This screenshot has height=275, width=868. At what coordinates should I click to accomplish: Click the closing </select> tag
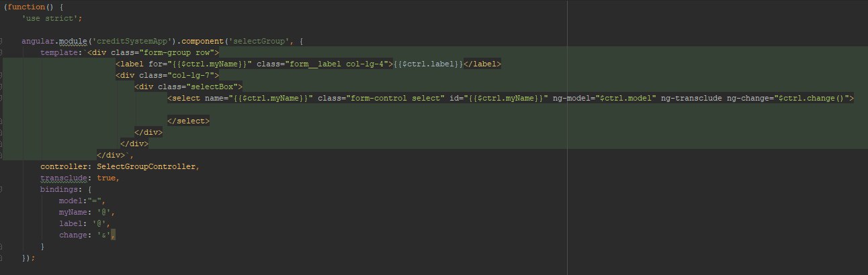pyautogui.click(x=188, y=121)
